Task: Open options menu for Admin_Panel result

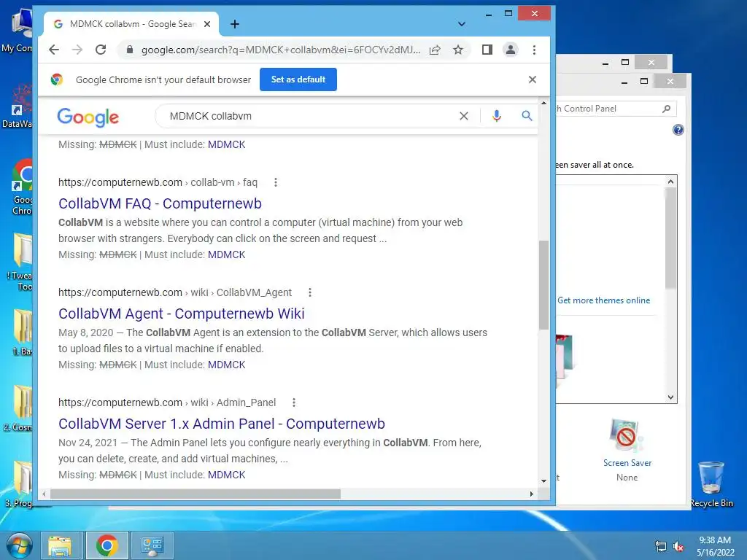Action: point(294,402)
